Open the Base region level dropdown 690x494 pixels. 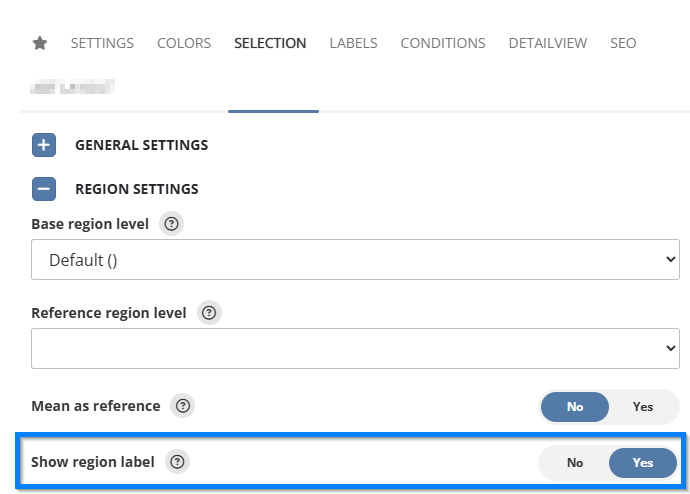355,260
